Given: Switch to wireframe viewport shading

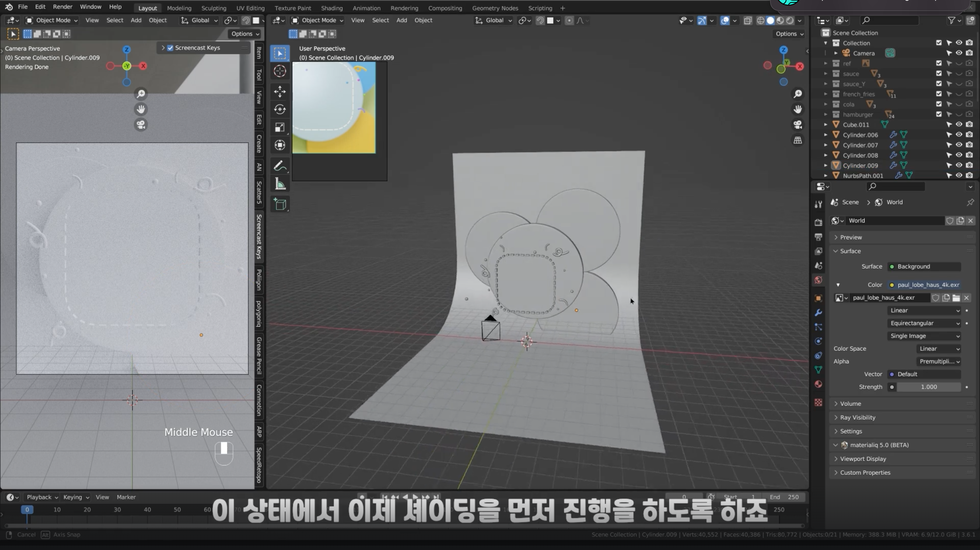Looking at the screenshot, I should (x=760, y=20).
